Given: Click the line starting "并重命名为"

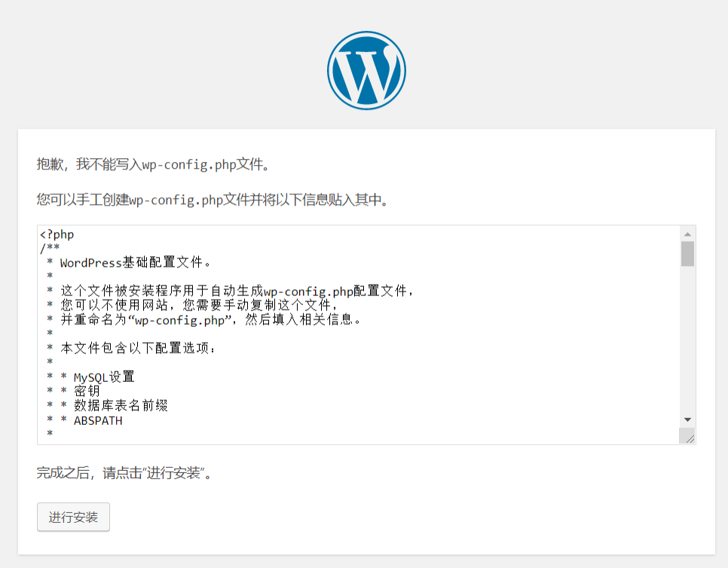Looking at the screenshot, I should tap(211, 319).
